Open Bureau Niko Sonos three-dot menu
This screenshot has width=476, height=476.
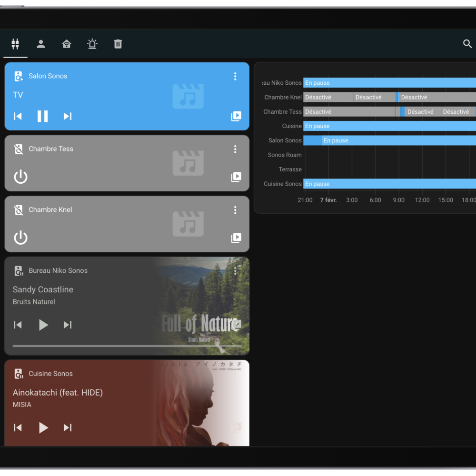coord(235,271)
